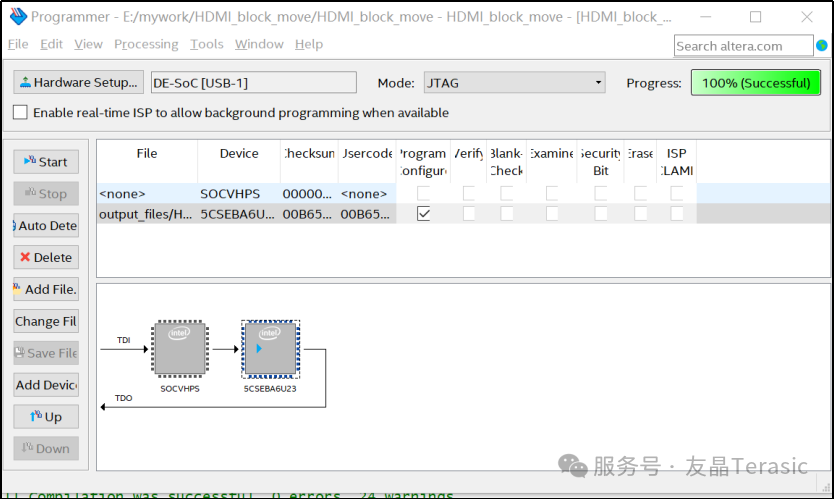Image resolution: width=834 pixels, height=499 pixels.
Task: Select the 5CSEBA6U23 chip in the chain diagram
Action: (270, 349)
